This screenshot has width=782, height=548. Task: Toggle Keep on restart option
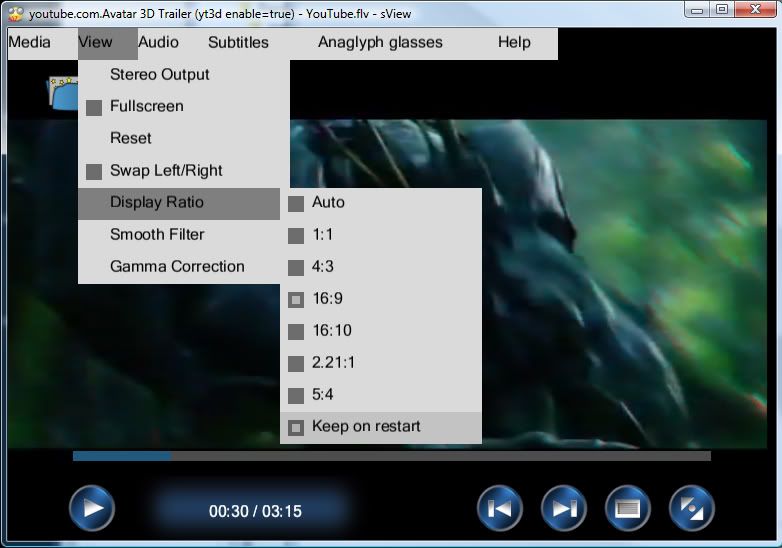coord(381,427)
